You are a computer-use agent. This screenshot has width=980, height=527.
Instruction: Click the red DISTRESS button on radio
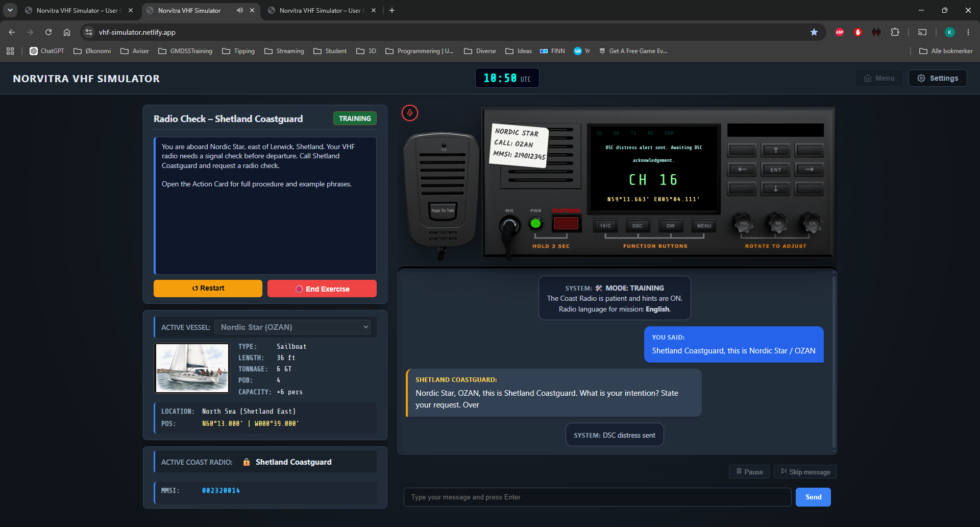coord(566,223)
